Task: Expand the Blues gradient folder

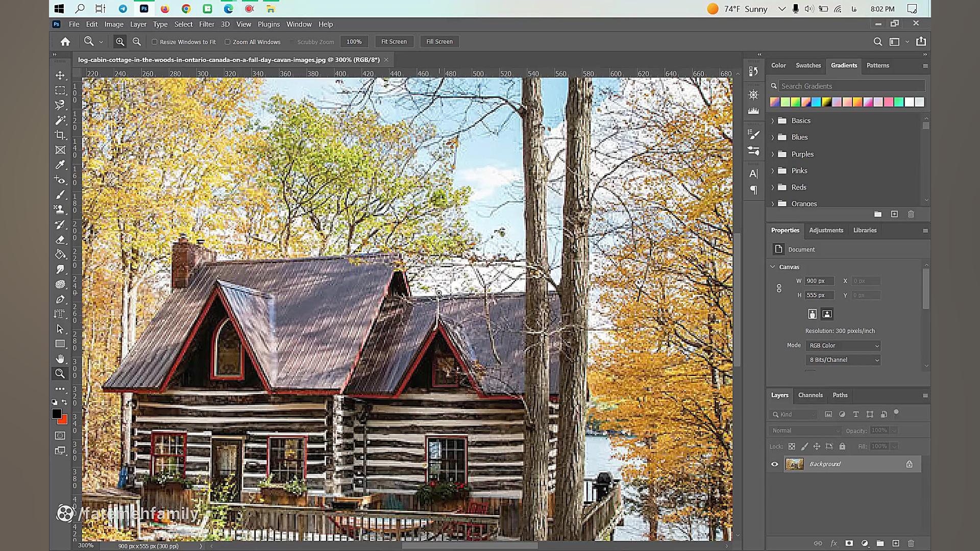Action: pos(773,137)
